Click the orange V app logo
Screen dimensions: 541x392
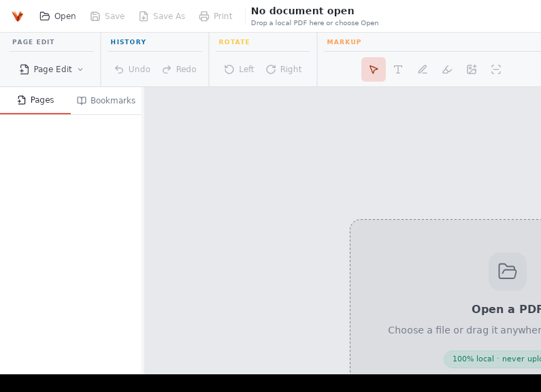coord(17,16)
